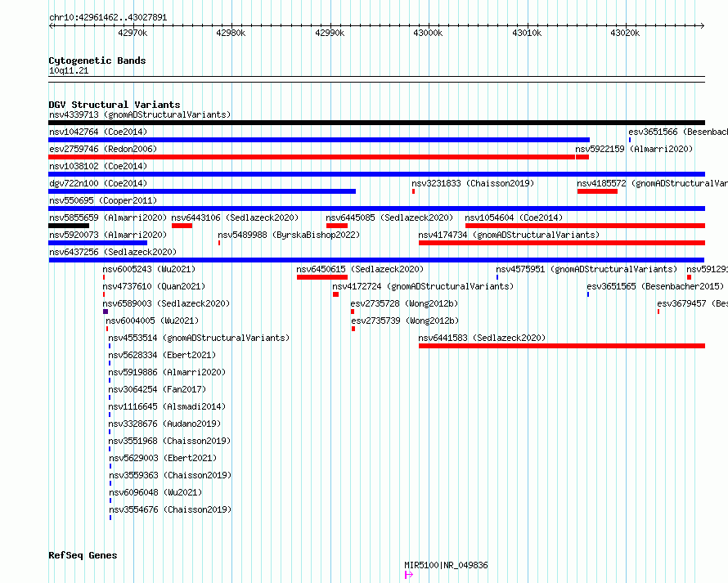This screenshot has width=728, height=583.
Task: Select nsv4737610 (Quan2021) label
Action: (x=154, y=286)
